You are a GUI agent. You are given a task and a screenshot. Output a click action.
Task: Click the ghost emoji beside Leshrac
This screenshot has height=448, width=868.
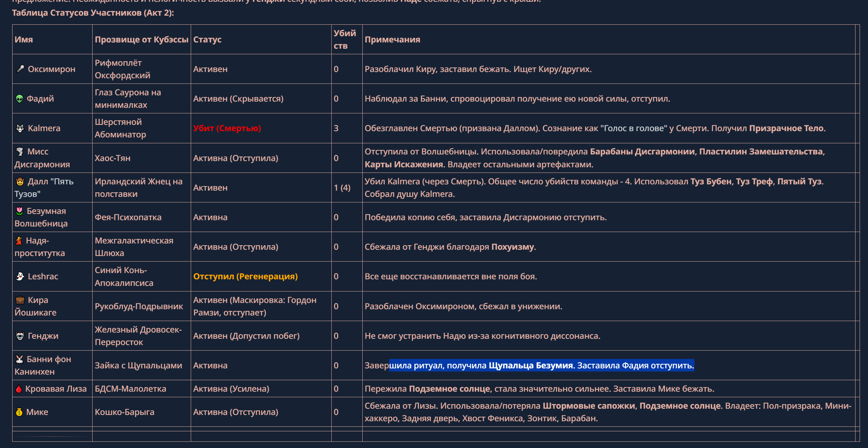pyautogui.click(x=20, y=277)
